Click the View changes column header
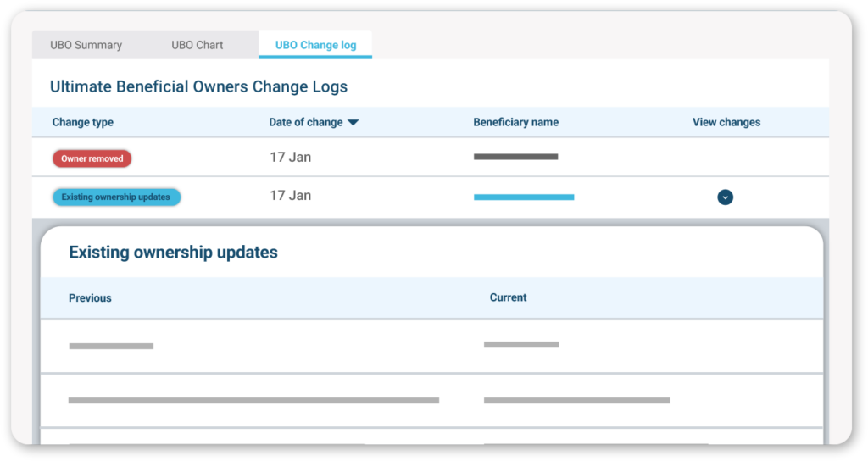 [x=726, y=122]
